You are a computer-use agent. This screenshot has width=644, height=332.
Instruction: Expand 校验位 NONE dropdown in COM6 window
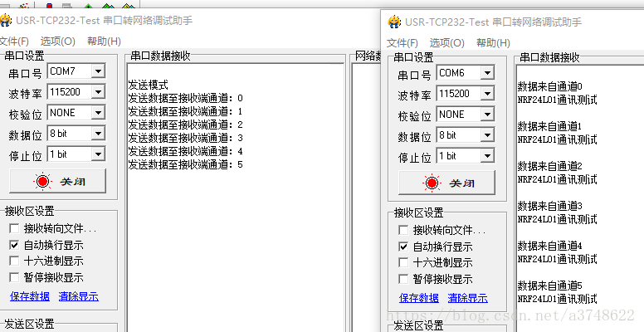coord(487,115)
